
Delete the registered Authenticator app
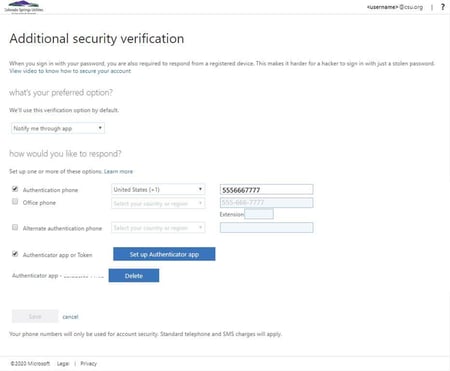(134, 276)
